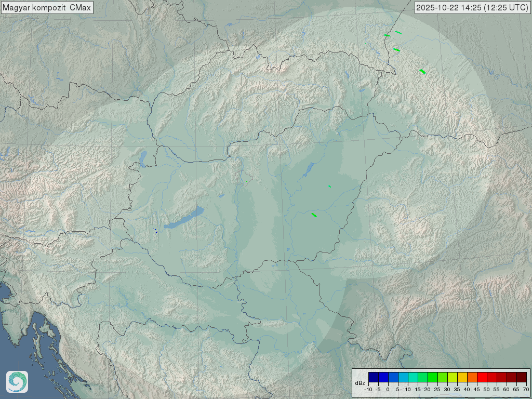Choose the orange 40–45 dBz legend swatch
The width and height of the screenshot is (532, 399).
(472, 377)
